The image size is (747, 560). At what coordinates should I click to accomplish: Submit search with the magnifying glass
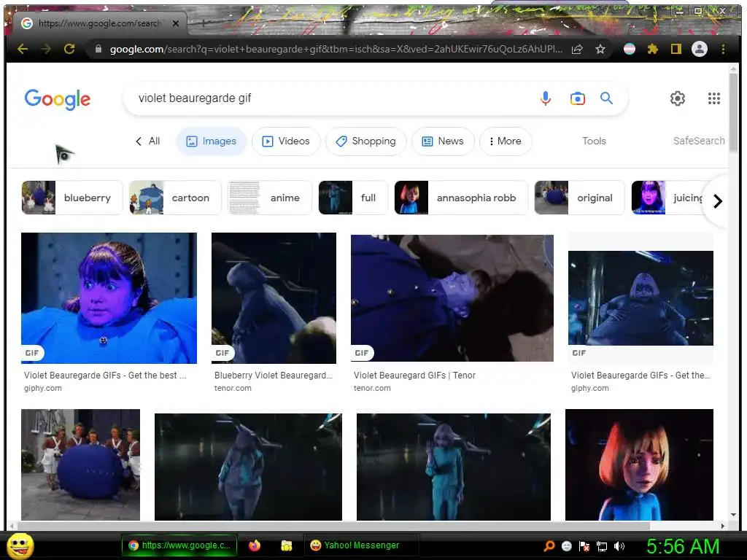(x=606, y=98)
